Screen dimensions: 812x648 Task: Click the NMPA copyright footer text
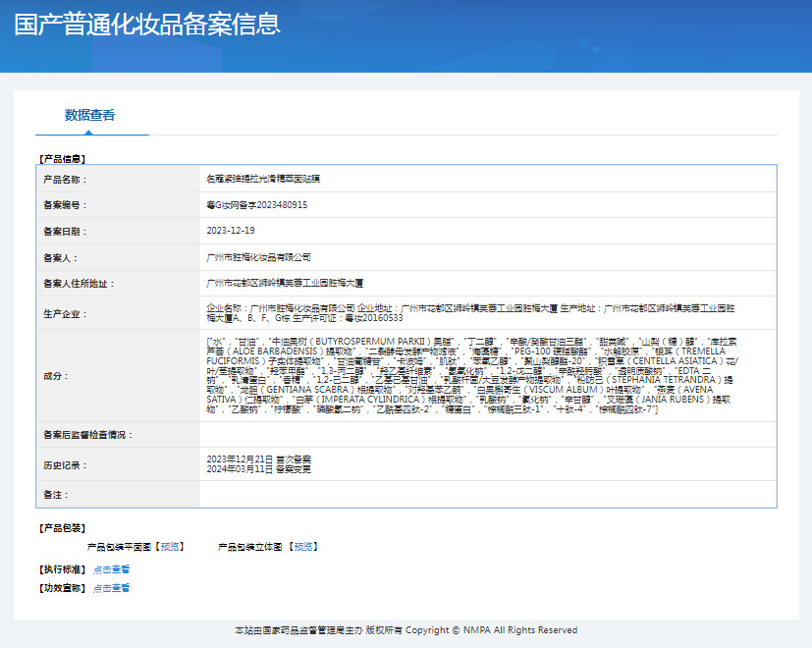coord(406,630)
